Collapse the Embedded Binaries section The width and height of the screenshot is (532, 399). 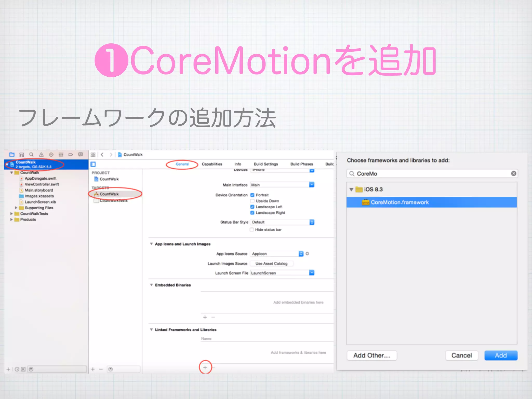[151, 285]
